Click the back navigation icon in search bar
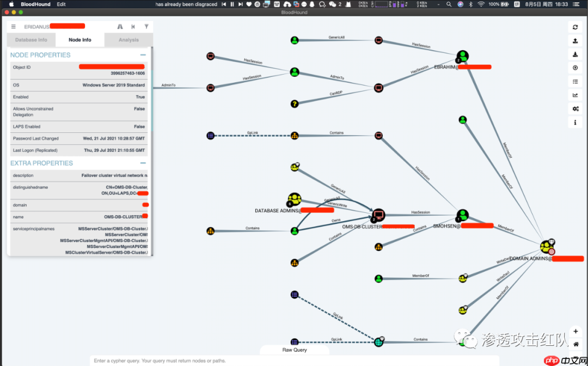The image size is (588, 366). point(133,27)
